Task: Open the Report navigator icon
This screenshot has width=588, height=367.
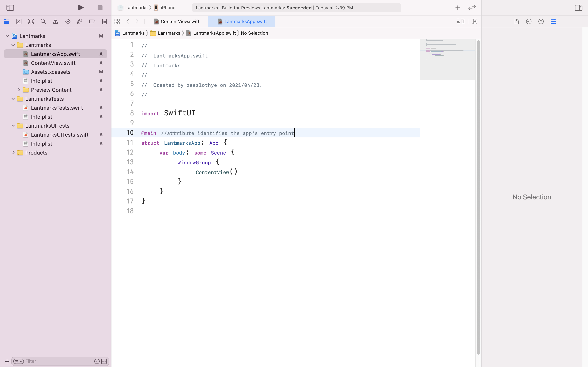Action: pyautogui.click(x=105, y=21)
